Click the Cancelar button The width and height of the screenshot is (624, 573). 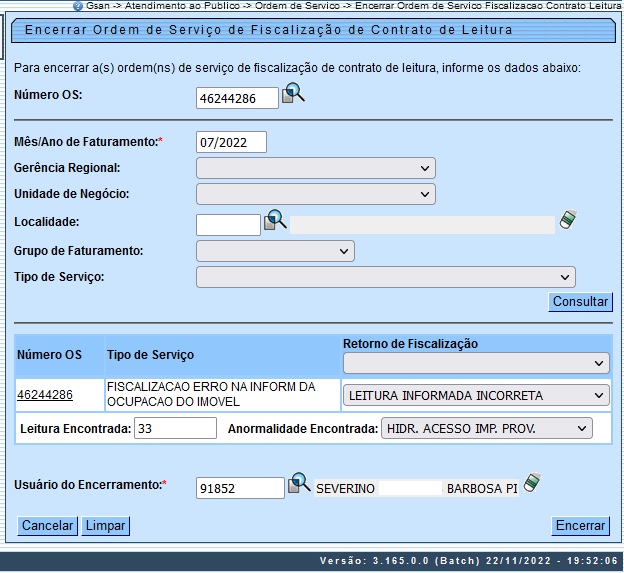[x=48, y=526]
